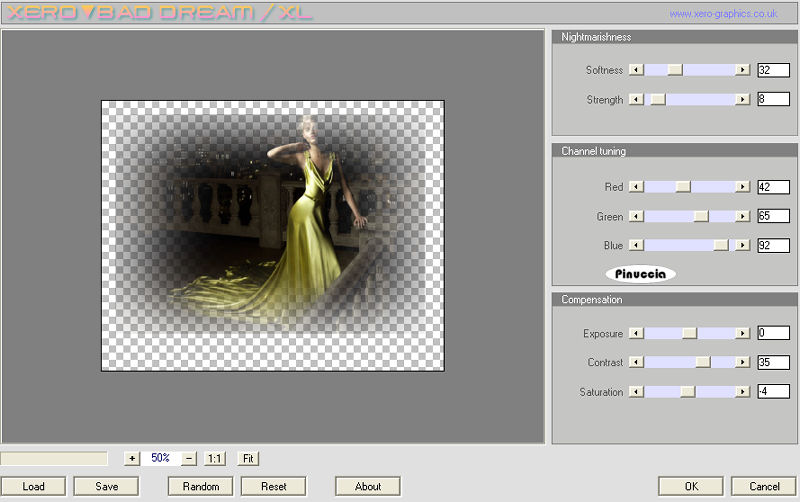Image resolution: width=800 pixels, height=502 pixels.
Task: Click Strength slider right arrow
Action: [x=742, y=100]
